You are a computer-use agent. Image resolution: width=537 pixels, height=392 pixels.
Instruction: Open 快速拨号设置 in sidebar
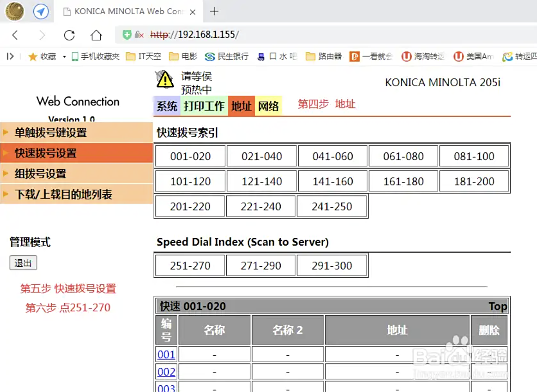pos(76,153)
